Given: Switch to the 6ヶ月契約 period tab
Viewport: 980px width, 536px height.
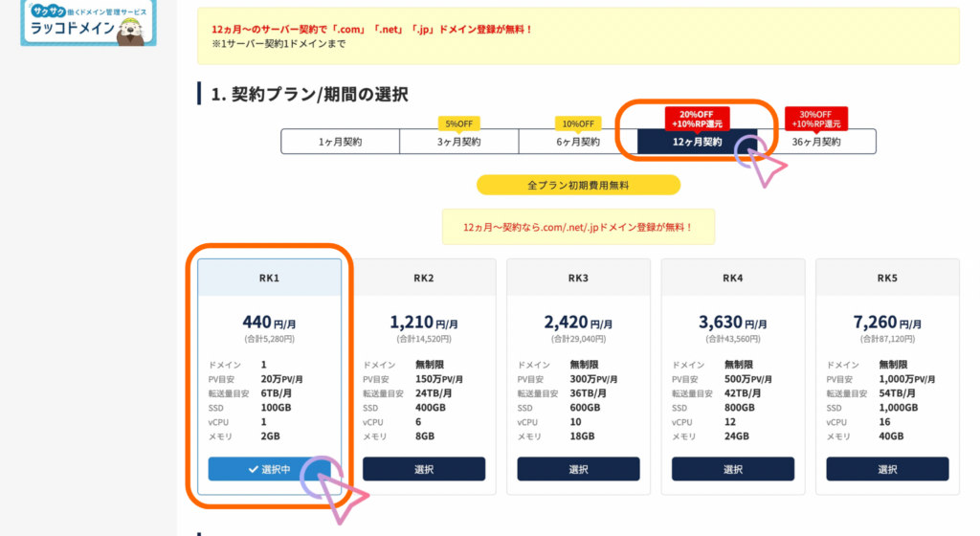Looking at the screenshot, I should coord(577,142).
